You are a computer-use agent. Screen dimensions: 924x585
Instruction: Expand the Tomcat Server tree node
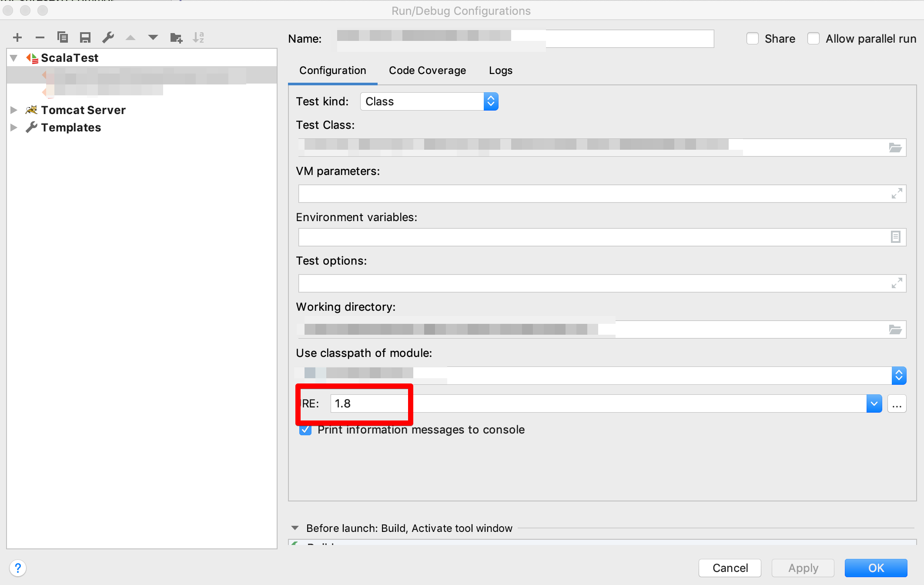14,110
